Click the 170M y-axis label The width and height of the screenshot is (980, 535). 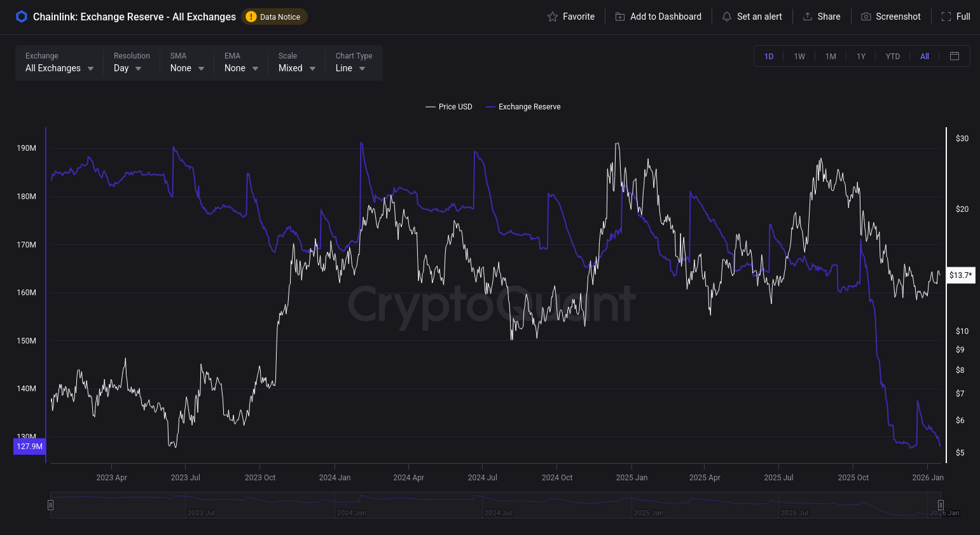tap(27, 245)
